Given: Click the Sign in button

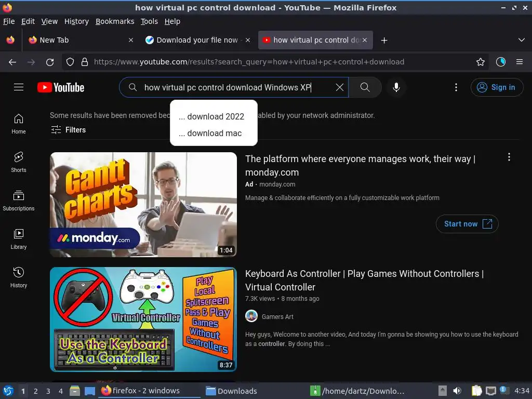Looking at the screenshot, I should click(497, 87).
